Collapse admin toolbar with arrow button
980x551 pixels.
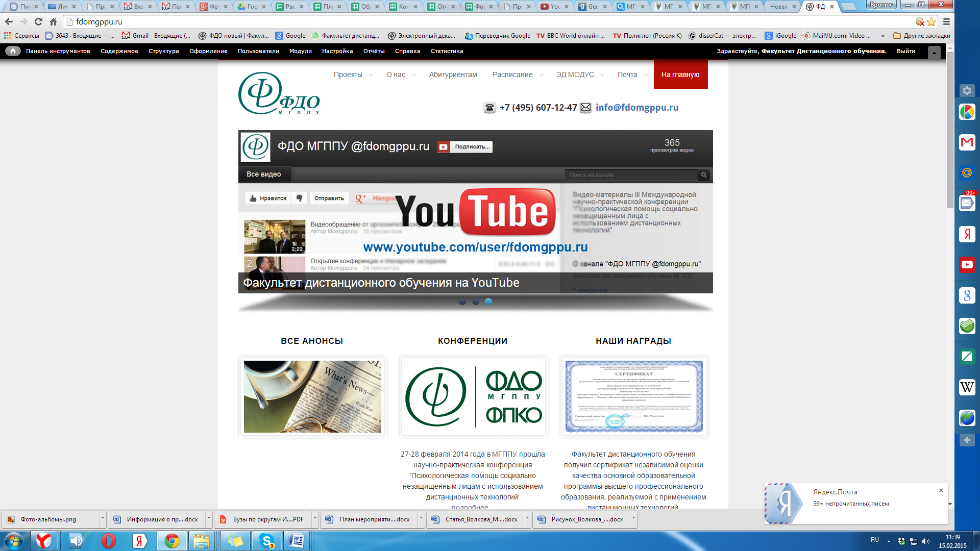934,52
